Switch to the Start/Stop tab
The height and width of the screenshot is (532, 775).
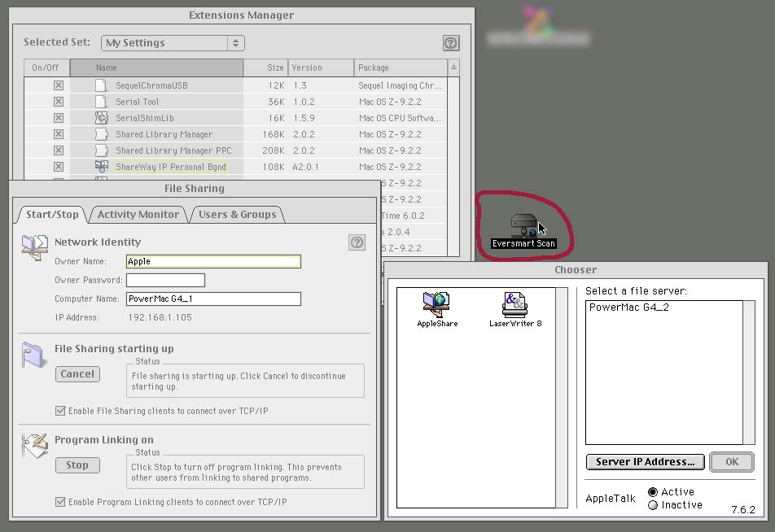pyautogui.click(x=52, y=215)
